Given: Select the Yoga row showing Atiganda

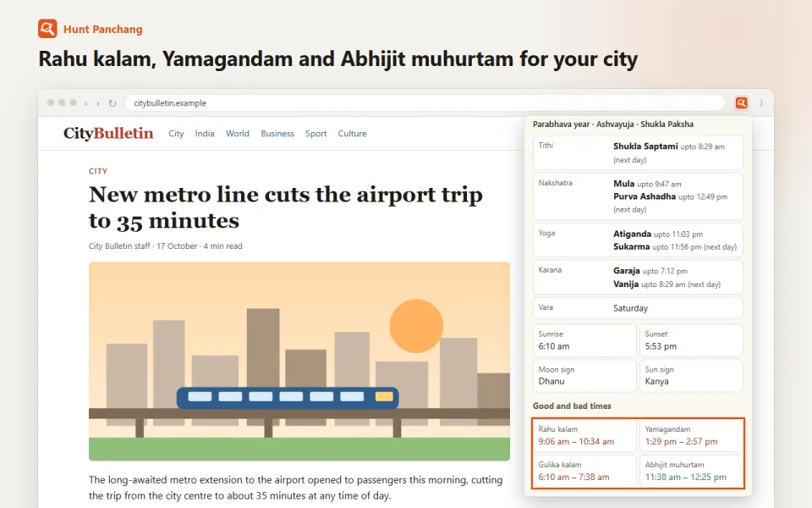Looking at the screenshot, I should point(638,240).
